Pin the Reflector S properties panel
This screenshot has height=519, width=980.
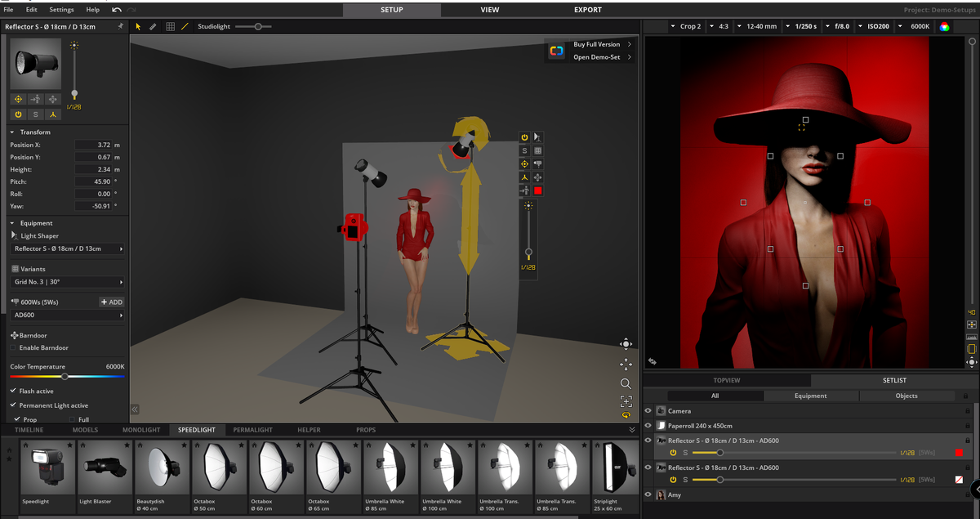click(x=121, y=26)
